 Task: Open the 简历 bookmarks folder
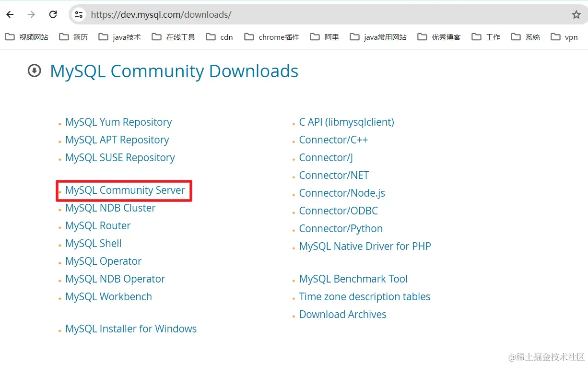(73, 37)
